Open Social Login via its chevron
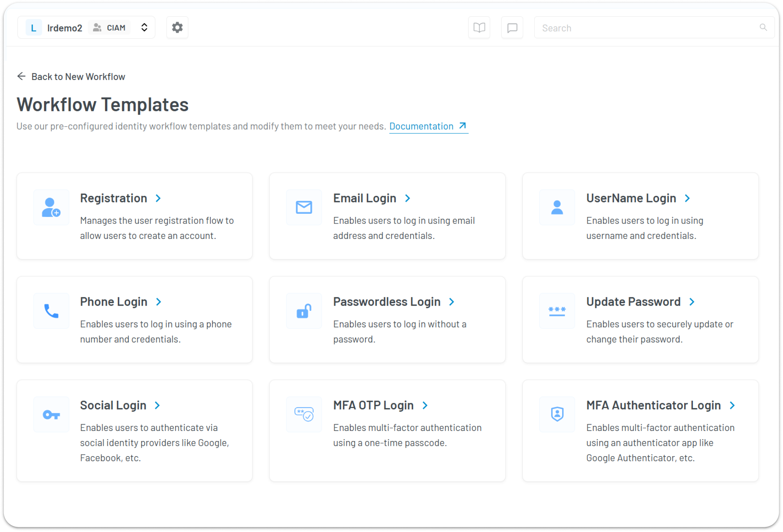The width and height of the screenshot is (783, 532). [157, 405]
